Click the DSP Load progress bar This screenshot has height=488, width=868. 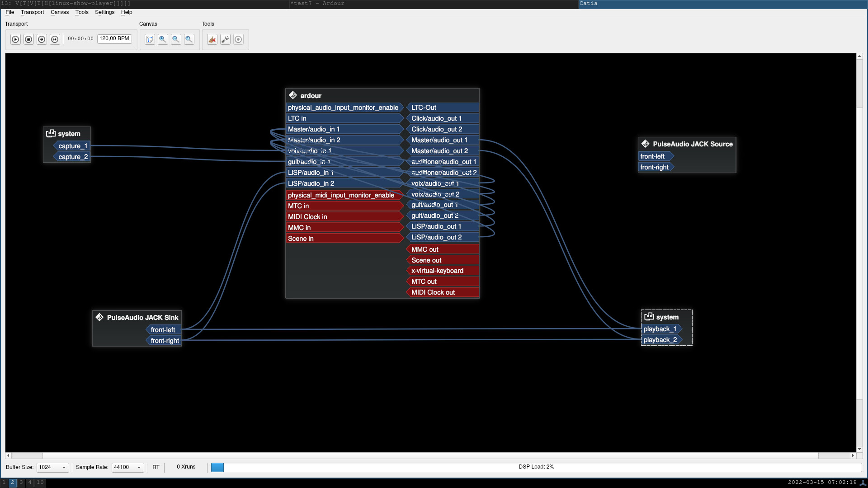tap(536, 467)
